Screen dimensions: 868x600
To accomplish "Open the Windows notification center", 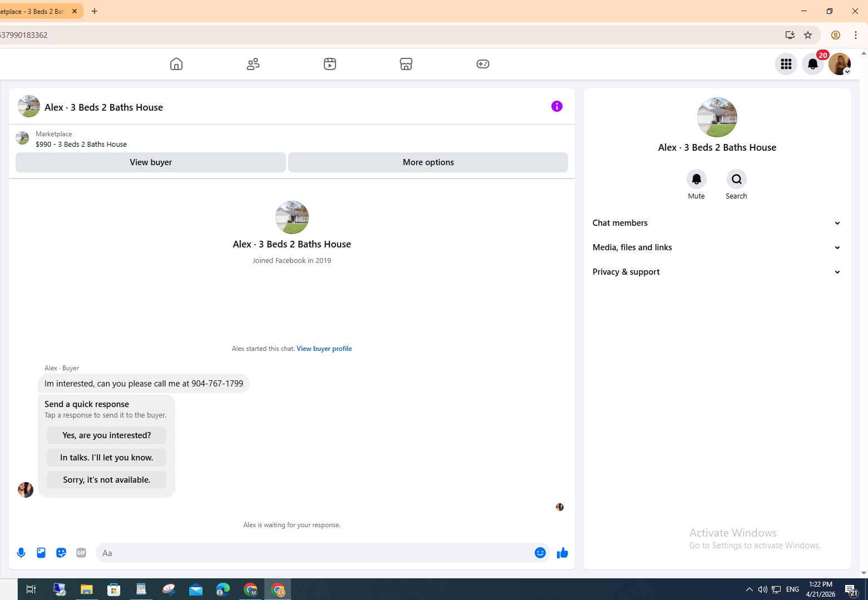I will tap(851, 589).
